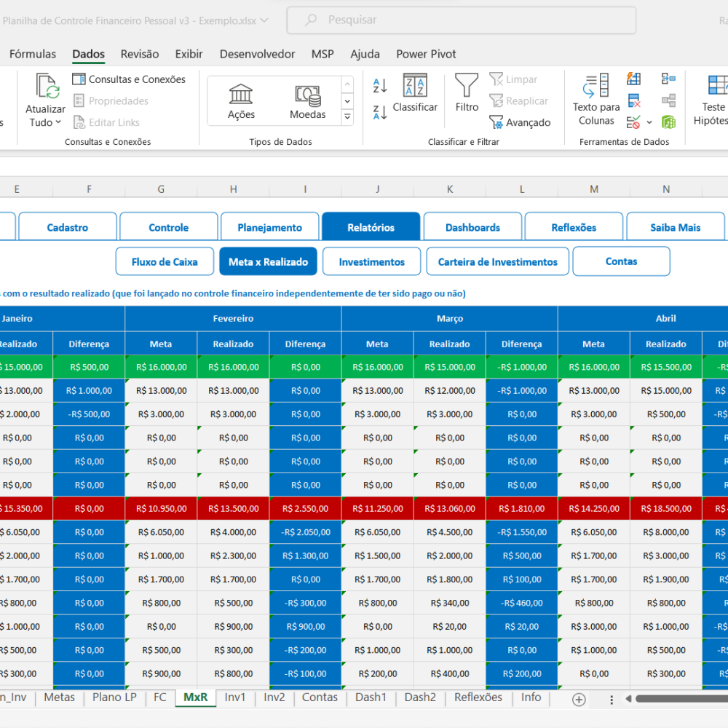
Task: Open the Fluxo de Caixa report
Action: (165, 261)
